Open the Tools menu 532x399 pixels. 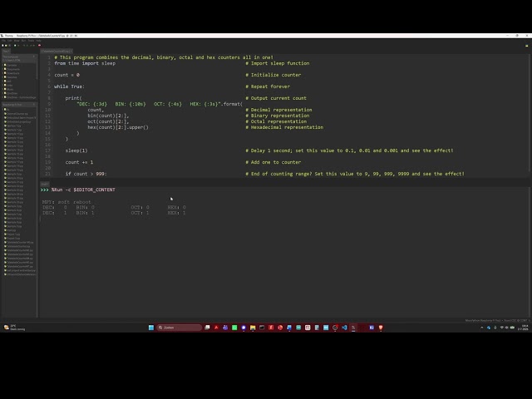[31, 41]
